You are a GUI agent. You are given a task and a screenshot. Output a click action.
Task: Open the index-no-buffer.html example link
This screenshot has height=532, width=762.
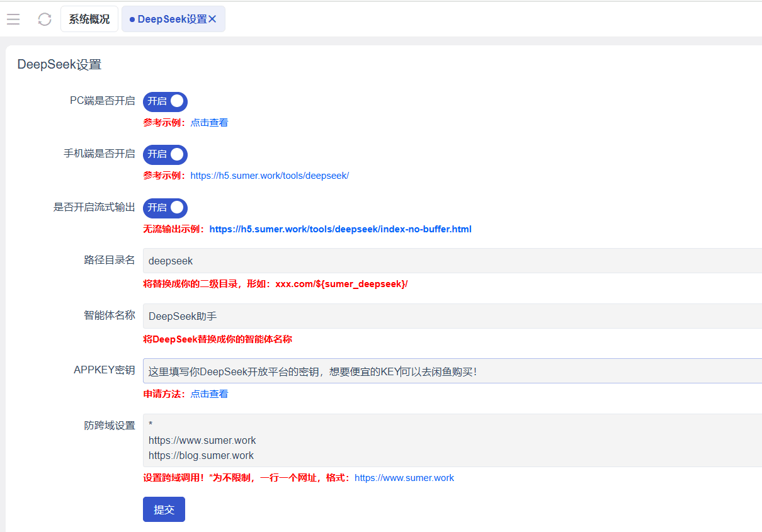click(340, 229)
